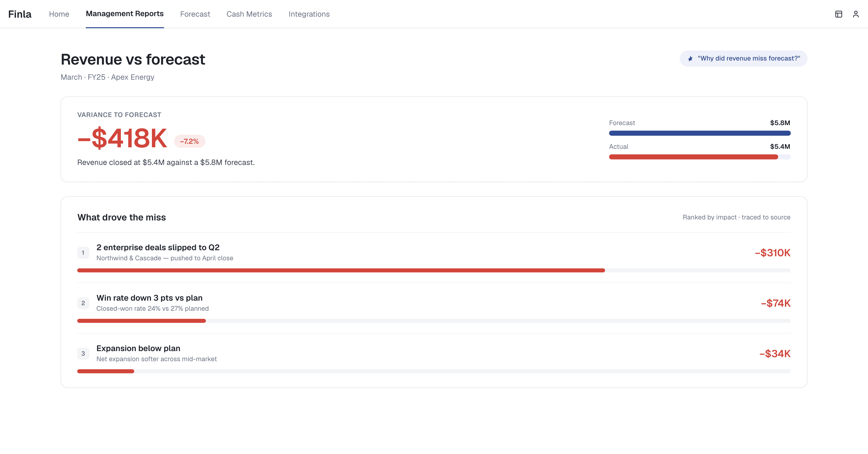Open "Win rate down 3 pts vs plan" driver
Image resolution: width=868 pixels, height=454 pixels.
pos(149,298)
